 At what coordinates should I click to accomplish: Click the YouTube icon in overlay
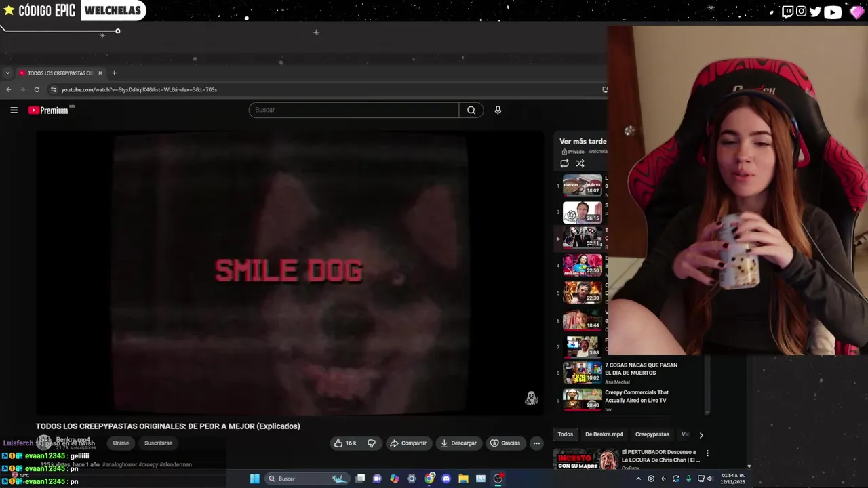click(833, 12)
